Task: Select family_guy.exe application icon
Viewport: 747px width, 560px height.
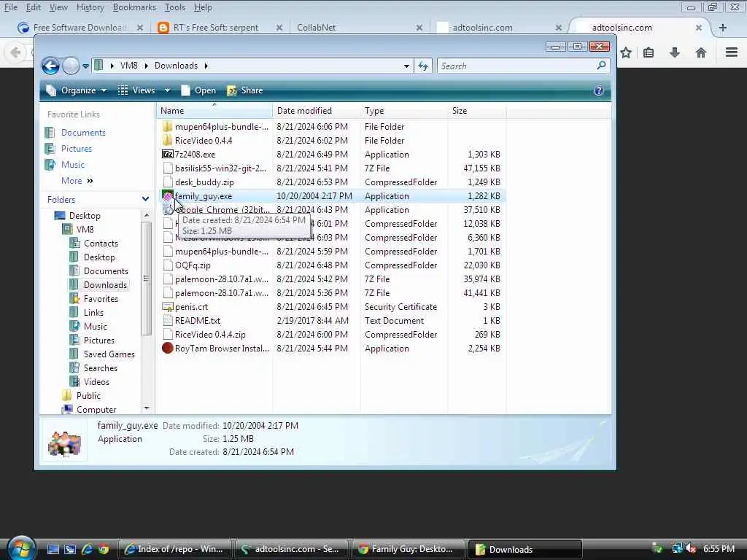Action: (167, 195)
